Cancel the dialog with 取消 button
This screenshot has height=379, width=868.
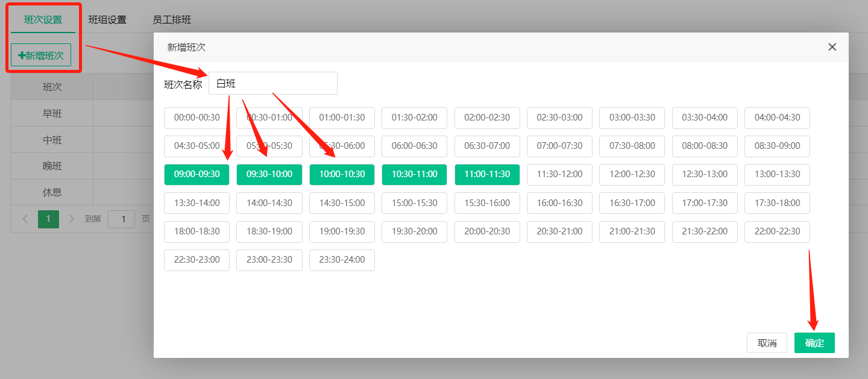coord(767,343)
